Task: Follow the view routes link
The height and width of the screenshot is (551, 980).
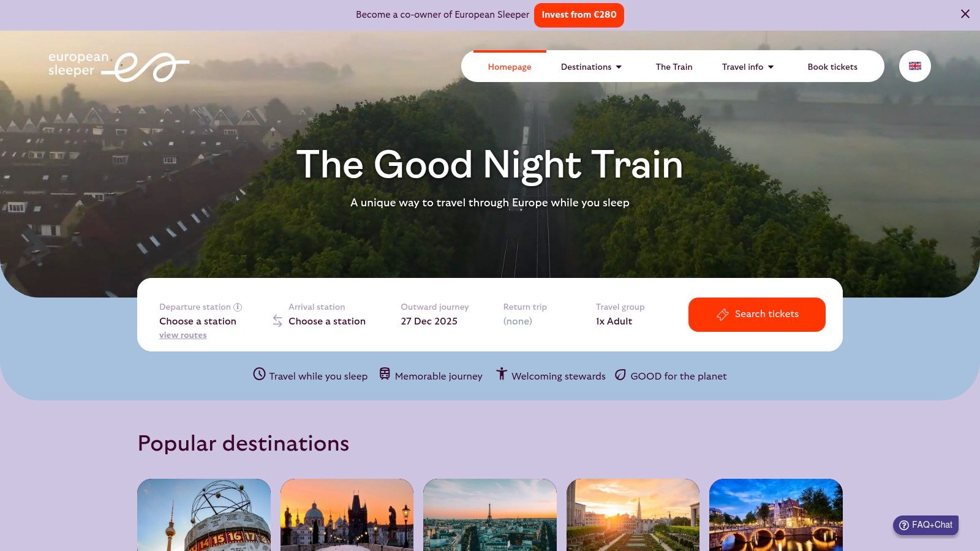Action: pos(183,335)
